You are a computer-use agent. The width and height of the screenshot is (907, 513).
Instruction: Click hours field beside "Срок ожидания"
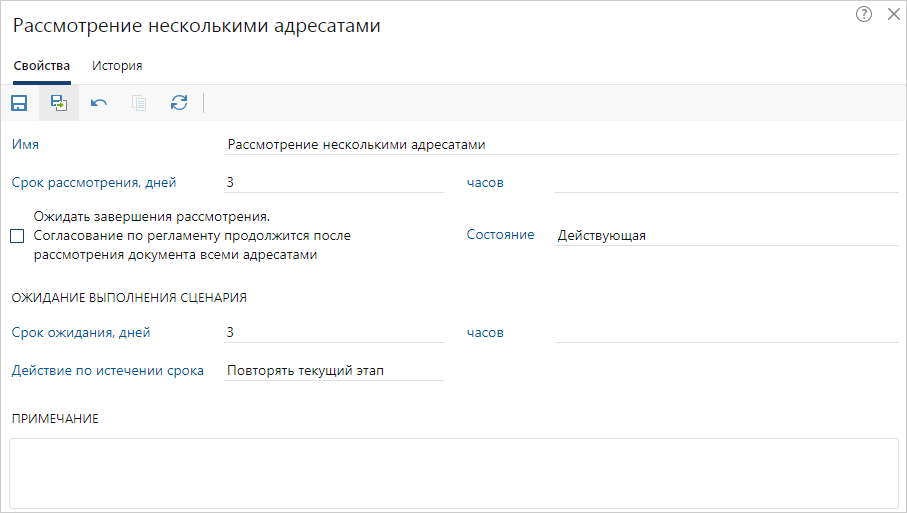726,332
